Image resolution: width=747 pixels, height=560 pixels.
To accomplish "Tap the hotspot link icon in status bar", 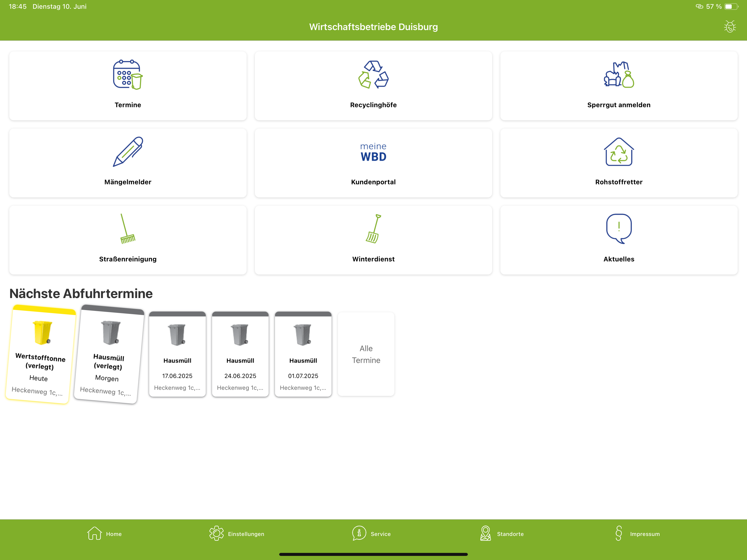I will click(699, 6).
